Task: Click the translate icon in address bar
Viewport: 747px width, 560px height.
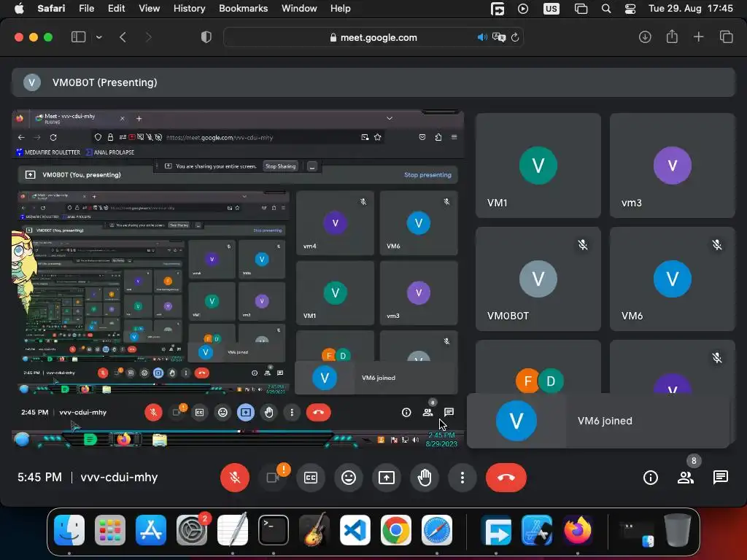Action: [499, 37]
